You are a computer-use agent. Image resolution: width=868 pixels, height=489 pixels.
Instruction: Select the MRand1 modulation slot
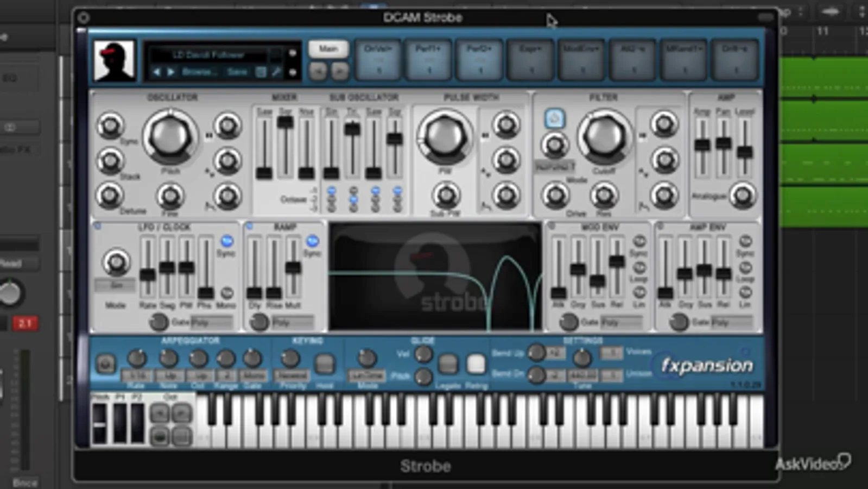(x=683, y=59)
